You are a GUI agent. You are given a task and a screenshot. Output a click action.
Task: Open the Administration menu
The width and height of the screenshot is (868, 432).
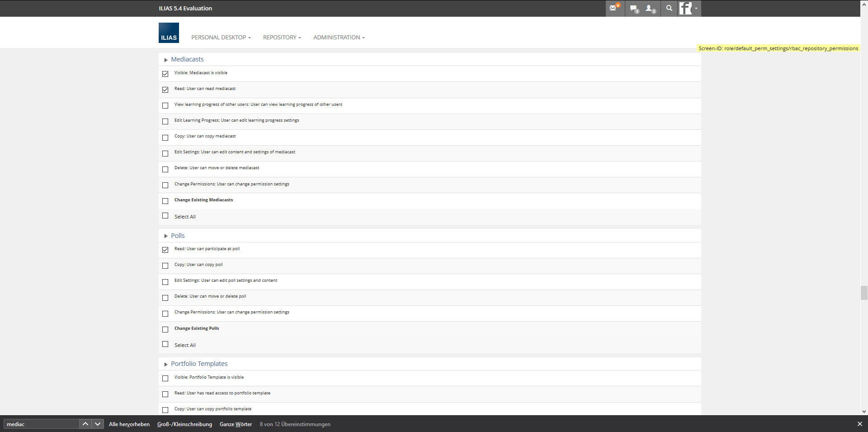click(339, 38)
